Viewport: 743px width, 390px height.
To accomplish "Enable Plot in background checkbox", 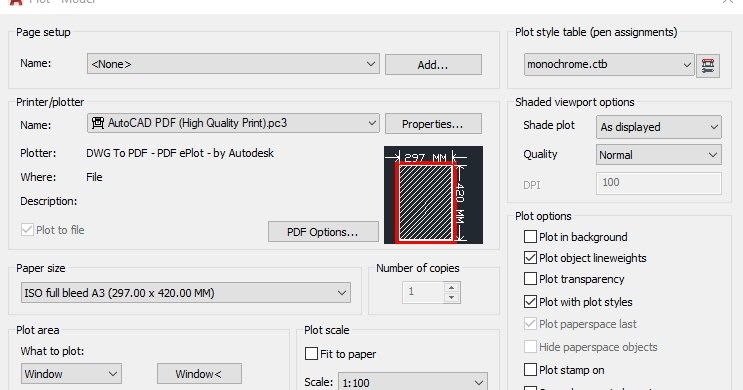I will click(x=530, y=236).
